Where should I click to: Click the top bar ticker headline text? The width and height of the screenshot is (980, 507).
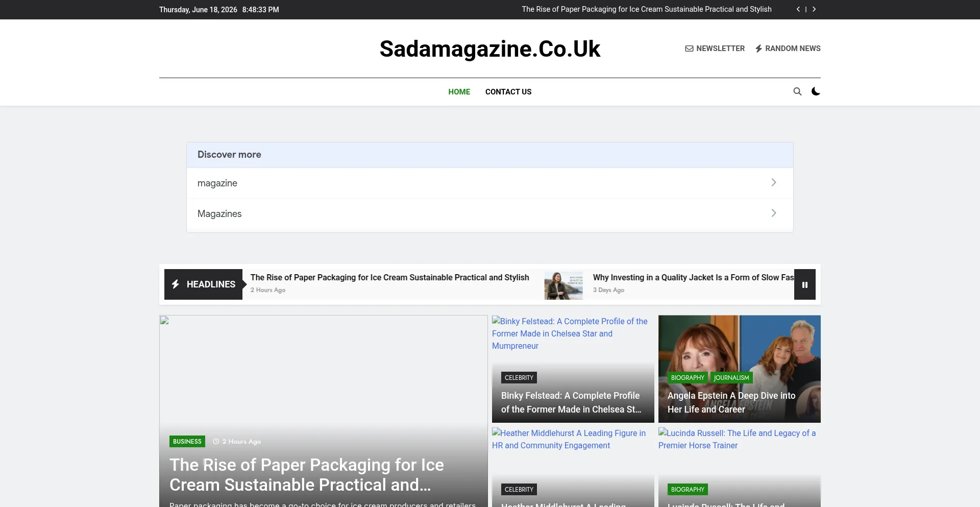(x=647, y=9)
